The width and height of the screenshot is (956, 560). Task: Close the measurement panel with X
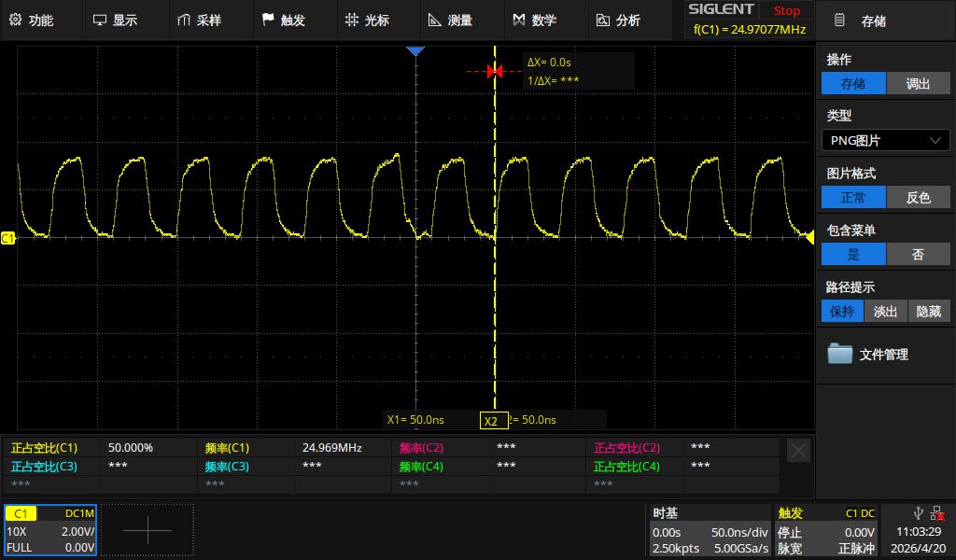(798, 451)
